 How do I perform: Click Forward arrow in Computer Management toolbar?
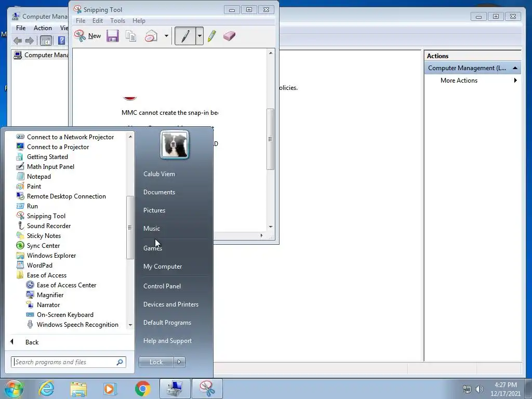click(x=30, y=41)
